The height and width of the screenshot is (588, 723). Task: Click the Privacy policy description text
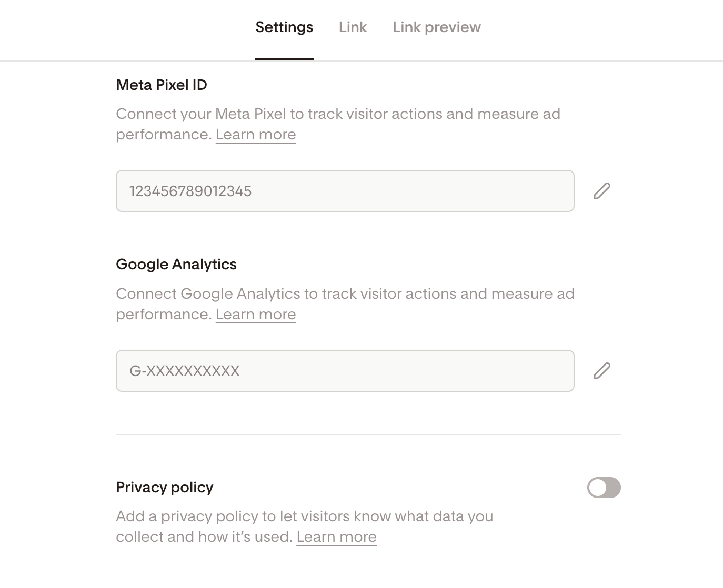[x=304, y=516]
